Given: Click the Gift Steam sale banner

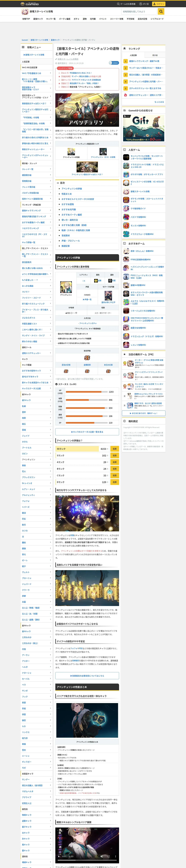Looking at the screenshot, I should pos(143,128).
